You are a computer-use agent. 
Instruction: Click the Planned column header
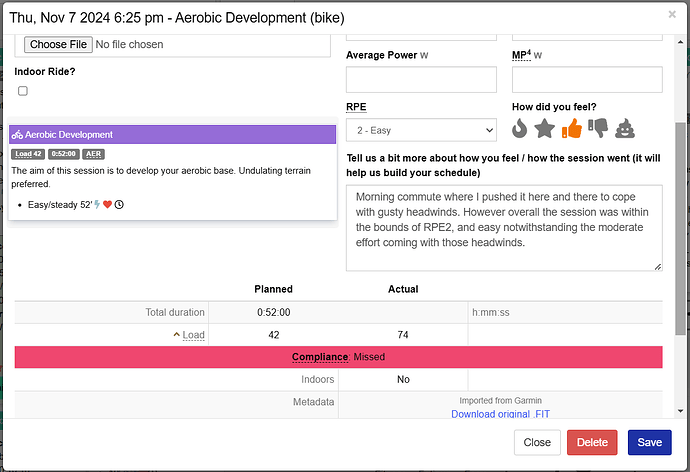click(x=273, y=289)
